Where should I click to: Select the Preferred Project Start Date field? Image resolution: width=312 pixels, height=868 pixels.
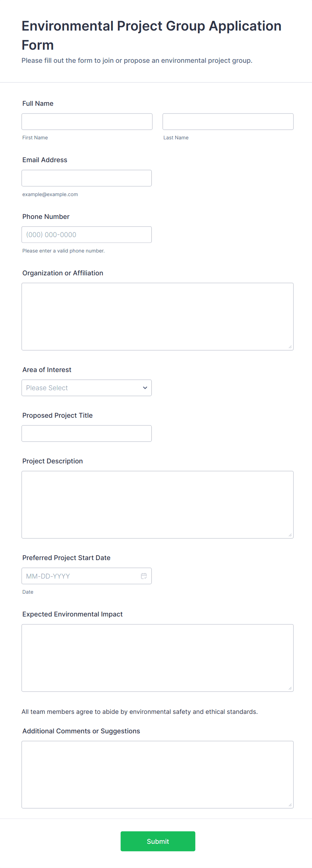(x=81, y=576)
